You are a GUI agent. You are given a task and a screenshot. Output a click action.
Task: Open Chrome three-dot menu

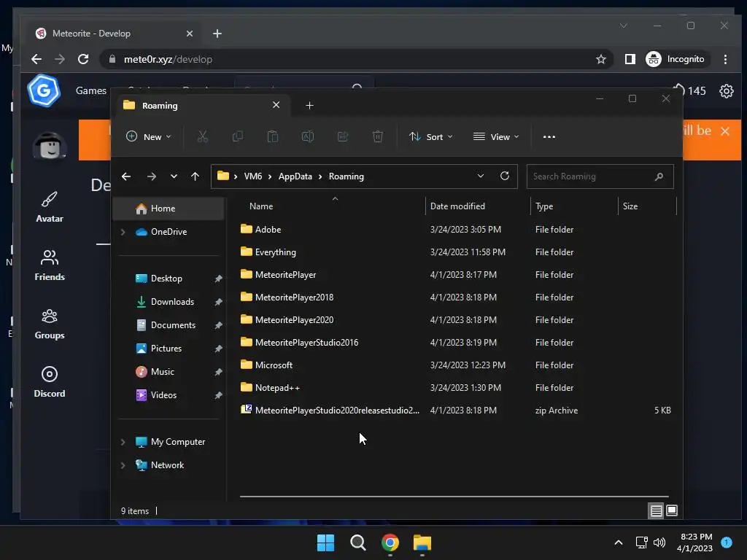(725, 59)
